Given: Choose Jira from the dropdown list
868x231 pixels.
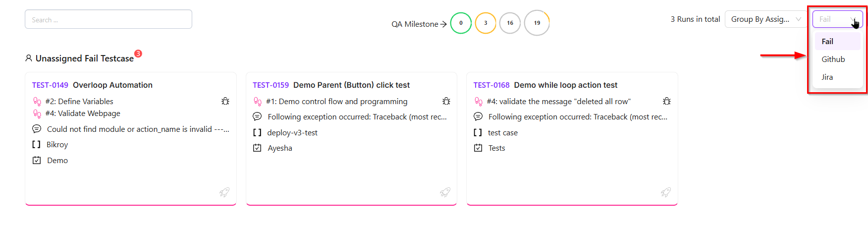Looking at the screenshot, I should click(827, 77).
